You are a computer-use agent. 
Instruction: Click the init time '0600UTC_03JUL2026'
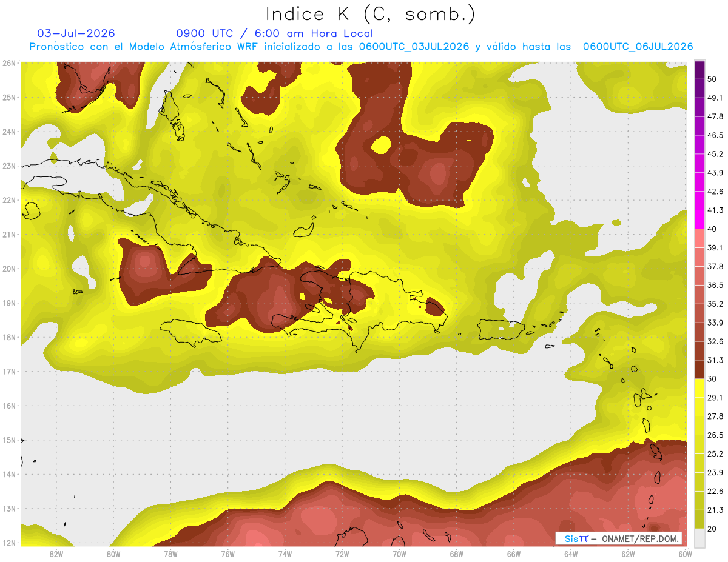(x=414, y=47)
